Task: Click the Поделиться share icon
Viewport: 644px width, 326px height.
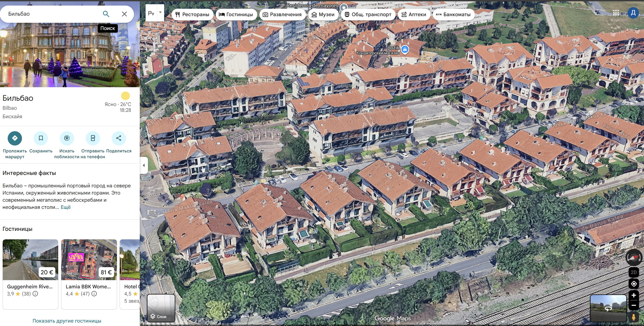Action: point(119,138)
